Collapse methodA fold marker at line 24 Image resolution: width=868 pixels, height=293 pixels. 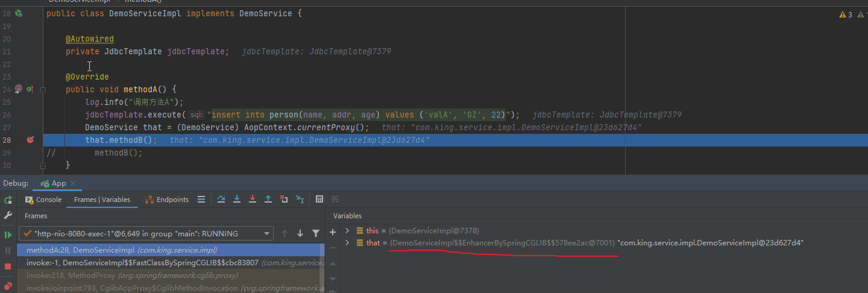[43, 89]
